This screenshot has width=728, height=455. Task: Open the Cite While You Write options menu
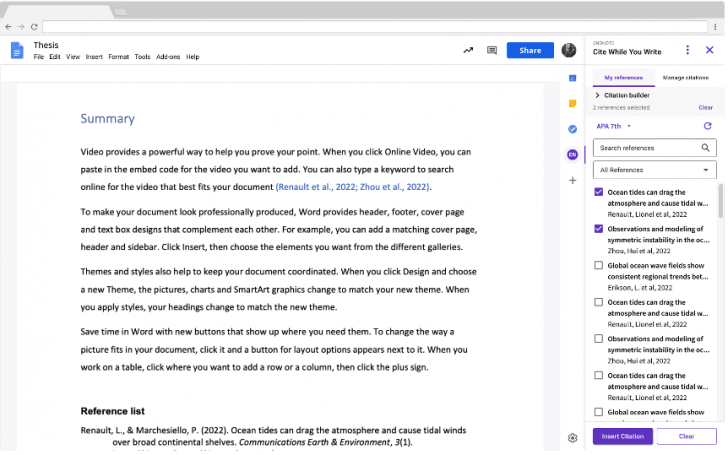(688, 50)
